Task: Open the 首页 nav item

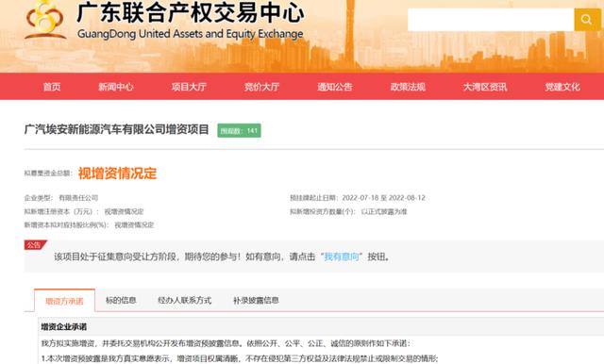Action: pyautogui.click(x=52, y=87)
